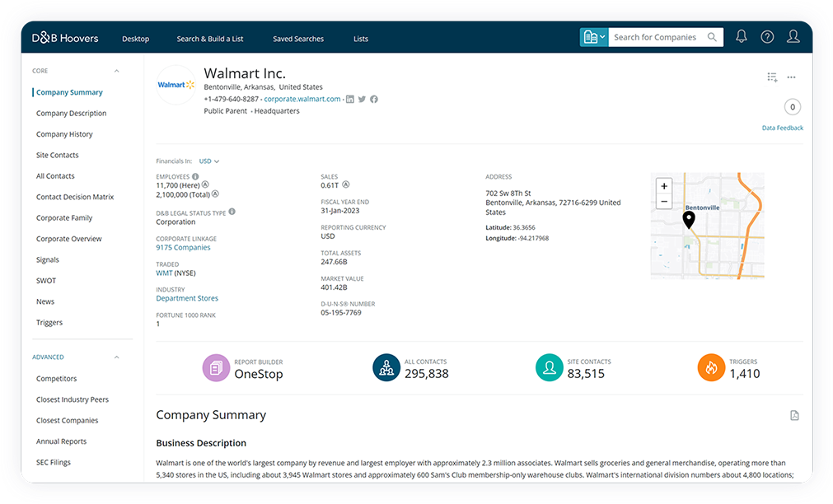Open Walmart's Twitter page icon
This screenshot has height=504, width=833.
pyautogui.click(x=362, y=99)
